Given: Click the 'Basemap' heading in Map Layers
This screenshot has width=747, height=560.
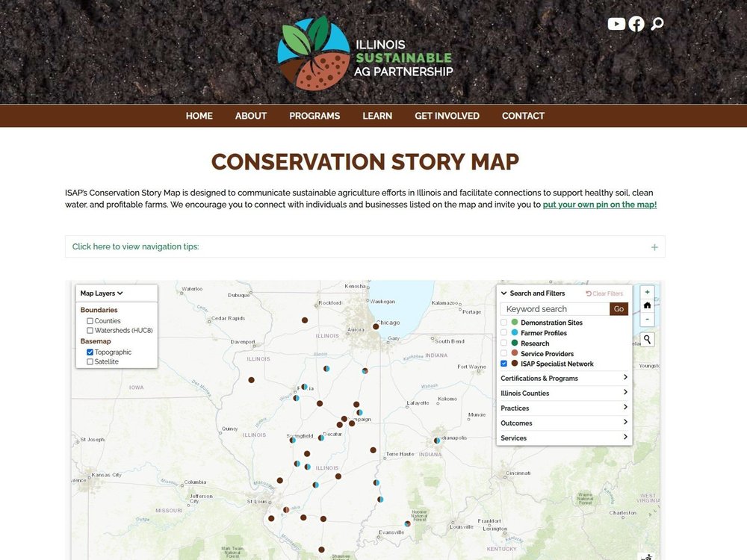Looking at the screenshot, I should coord(96,341).
